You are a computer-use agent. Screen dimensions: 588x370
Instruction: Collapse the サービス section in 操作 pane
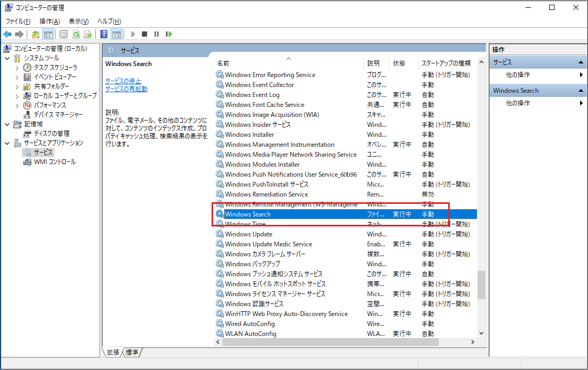pos(581,62)
